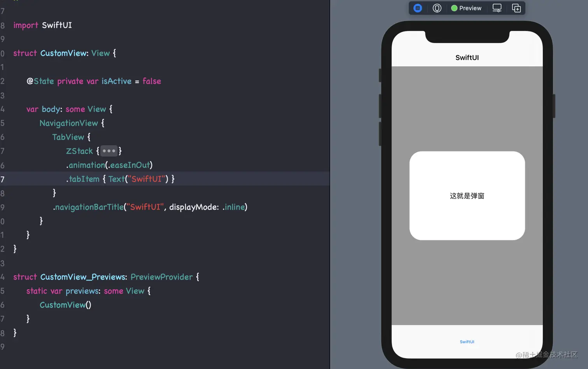Click the navigation bar title SwiftUI
The width and height of the screenshot is (588, 369).
(x=467, y=57)
